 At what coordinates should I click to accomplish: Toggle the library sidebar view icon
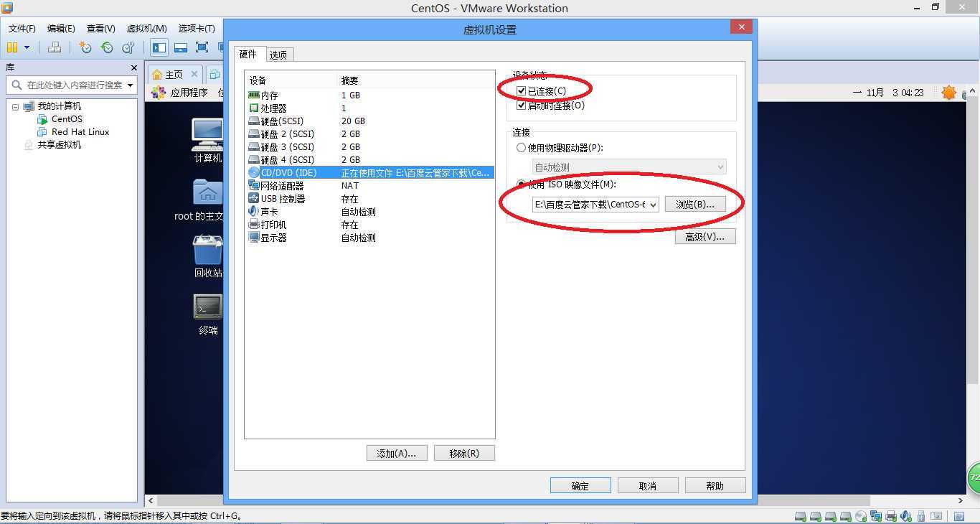click(159, 47)
